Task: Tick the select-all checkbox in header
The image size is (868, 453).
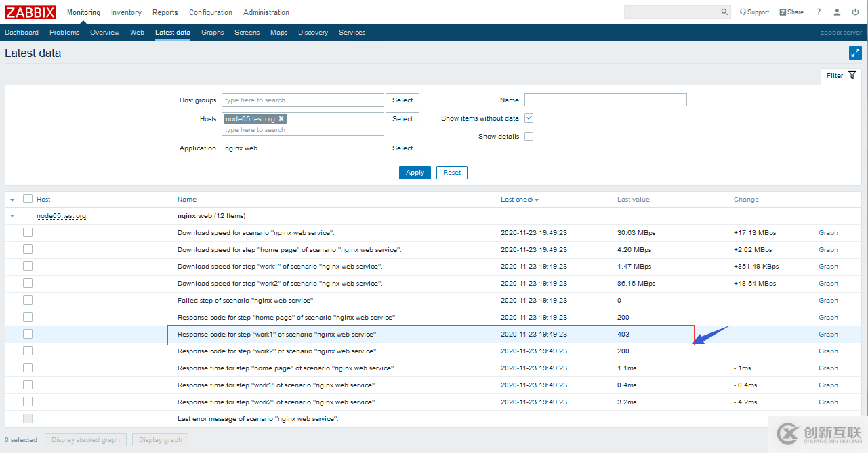Action: 28,199
